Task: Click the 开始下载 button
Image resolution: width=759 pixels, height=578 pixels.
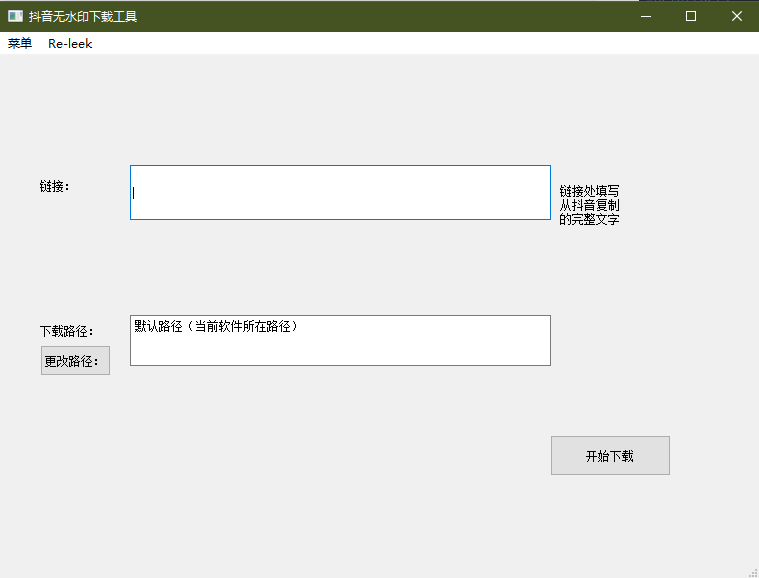Action: pyautogui.click(x=610, y=456)
